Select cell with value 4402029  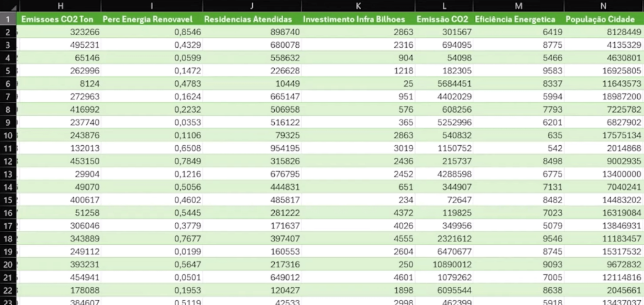[x=444, y=96]
